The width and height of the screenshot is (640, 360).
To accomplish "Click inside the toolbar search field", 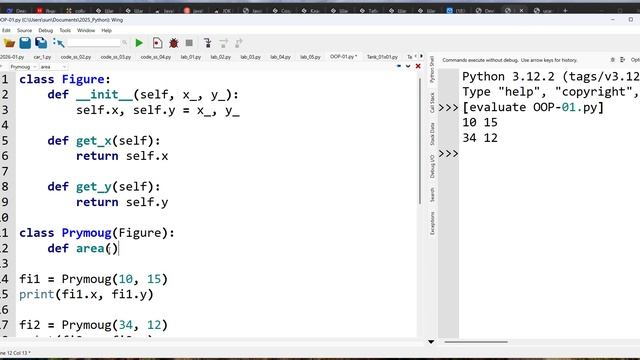I will click(94, 43).
